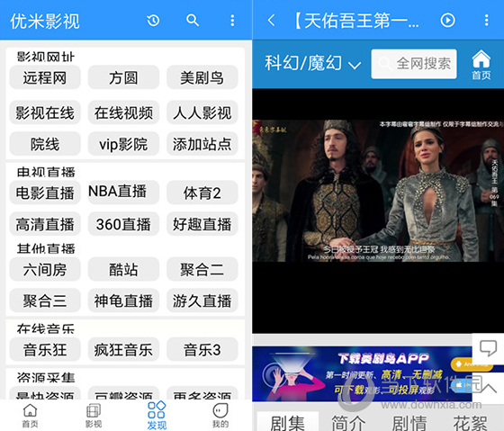Open the 远程网 site button

click(45, 77)
